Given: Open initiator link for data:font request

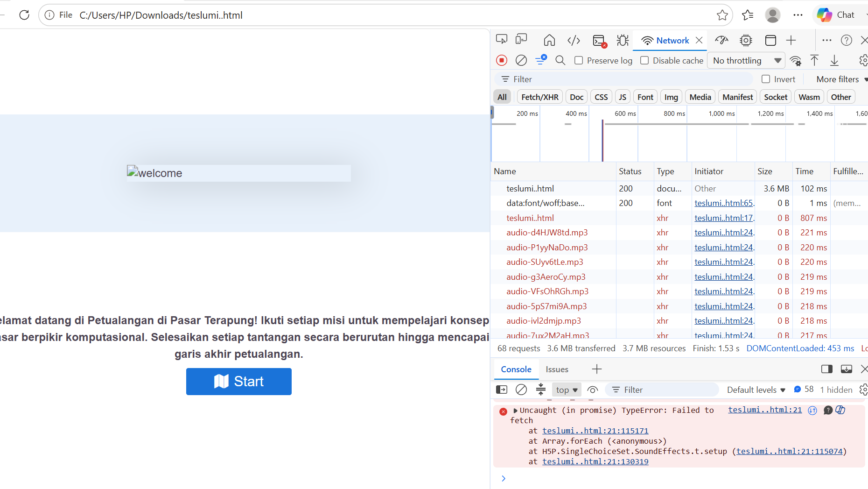Looking at the screenshot, I should tap(724, 203).
